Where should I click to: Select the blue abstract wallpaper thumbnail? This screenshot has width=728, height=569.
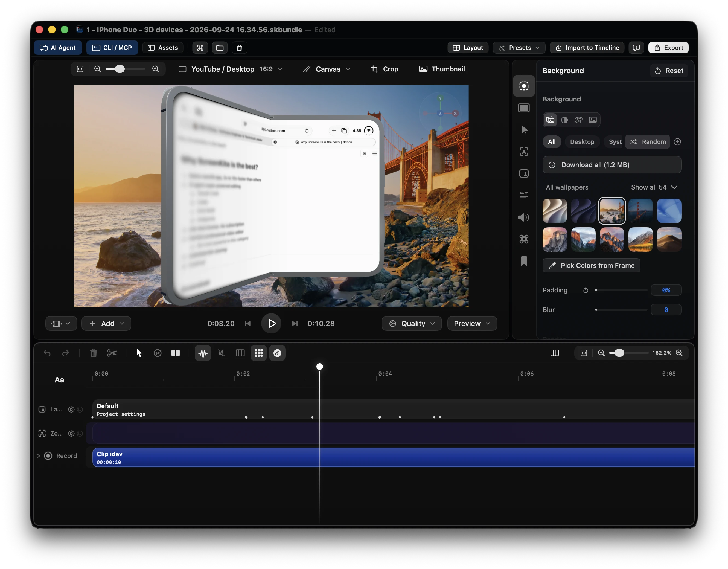[669, 211]
